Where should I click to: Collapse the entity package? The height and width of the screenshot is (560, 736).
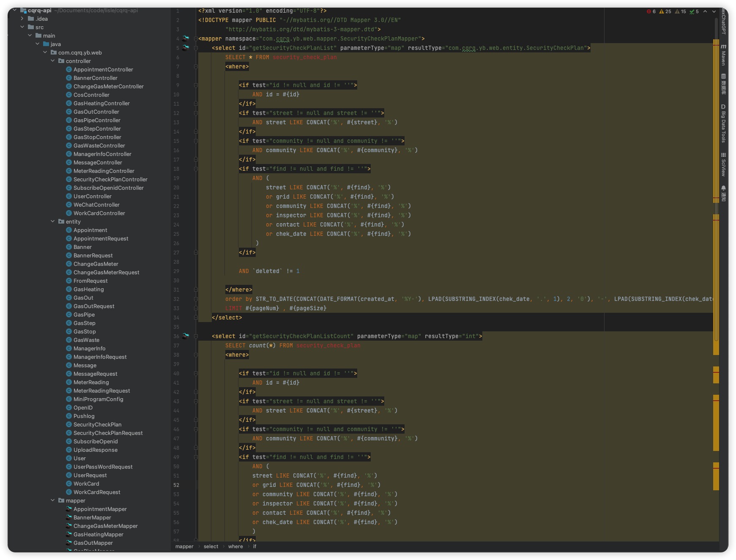click(53, 221)
